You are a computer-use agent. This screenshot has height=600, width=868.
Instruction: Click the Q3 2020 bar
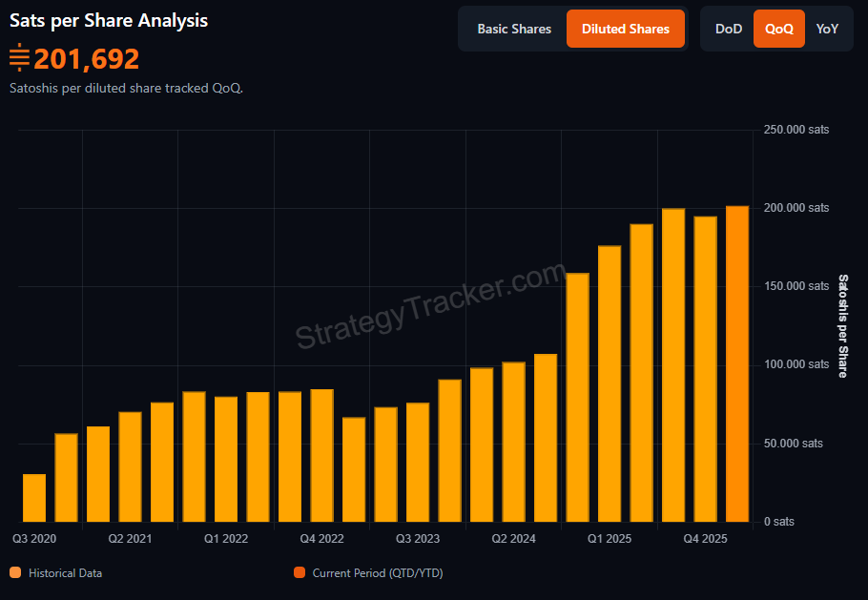point(34,498)
